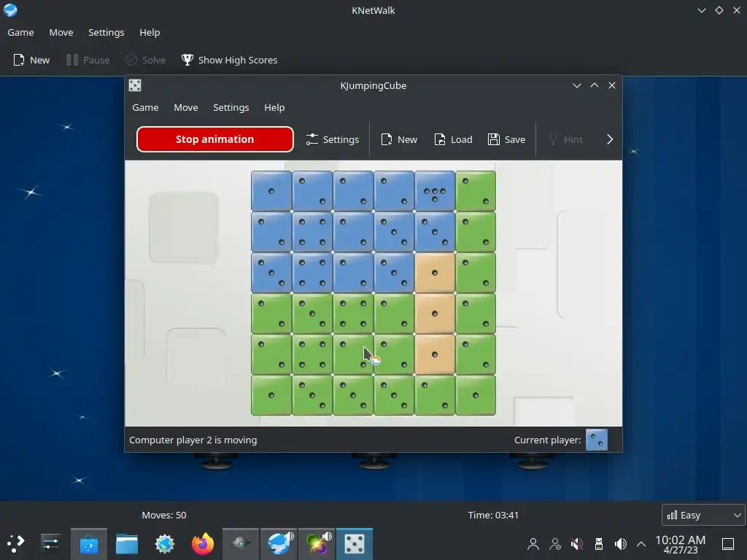Screen dimensions: 747x560
Task: Open Settings in the KJumpingCube toolbar
Action: [333, 139]
